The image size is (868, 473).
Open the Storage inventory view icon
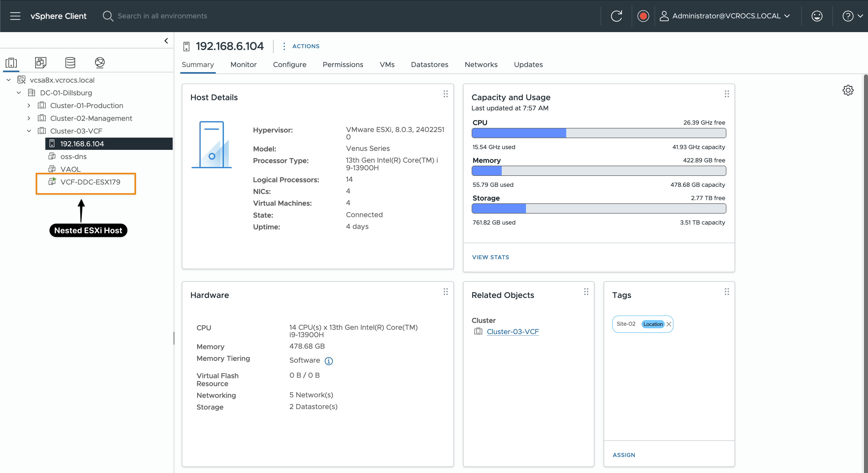pyautogui.click(x=70, y=63)
